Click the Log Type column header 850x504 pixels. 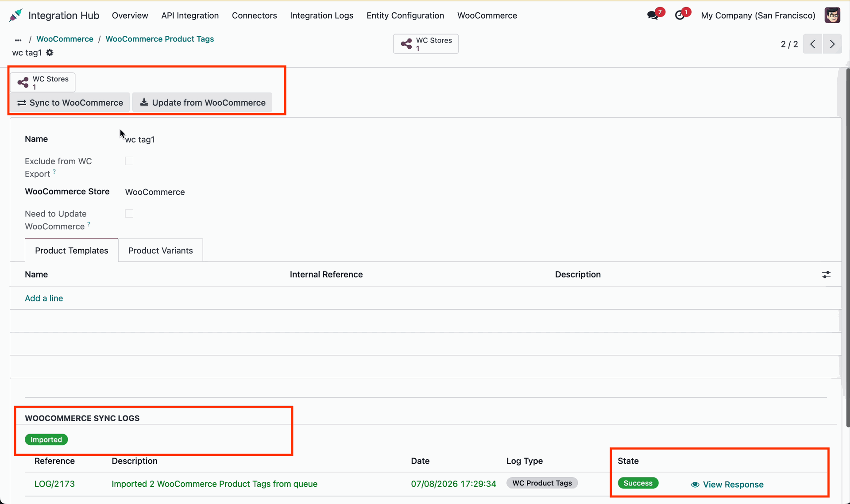[x=525, y=461]
